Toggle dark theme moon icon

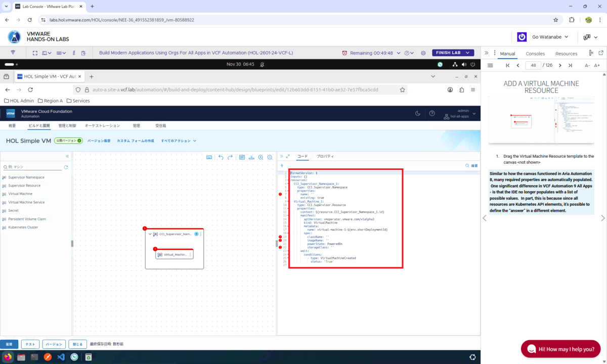point(418,113)
